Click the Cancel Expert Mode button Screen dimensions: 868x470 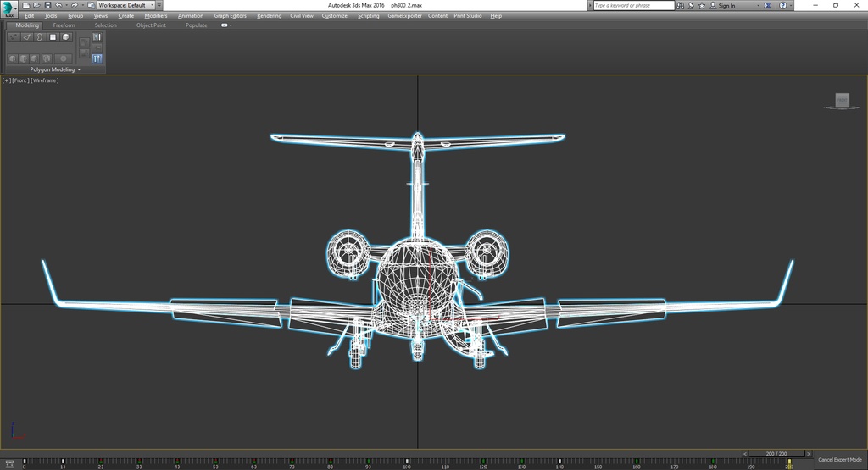coord(839,459)
